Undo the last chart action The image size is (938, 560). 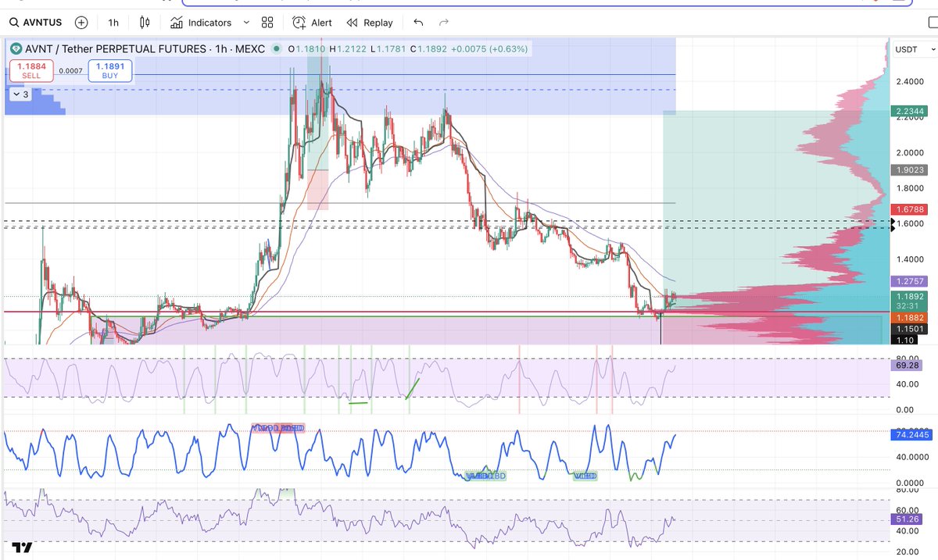pos(418,23)
